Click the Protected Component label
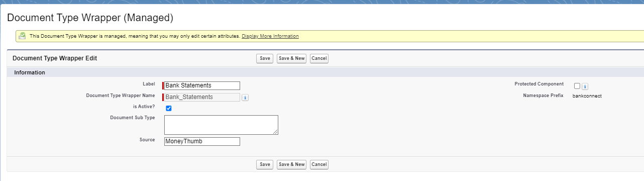The image size is (644, 181). 539,84
